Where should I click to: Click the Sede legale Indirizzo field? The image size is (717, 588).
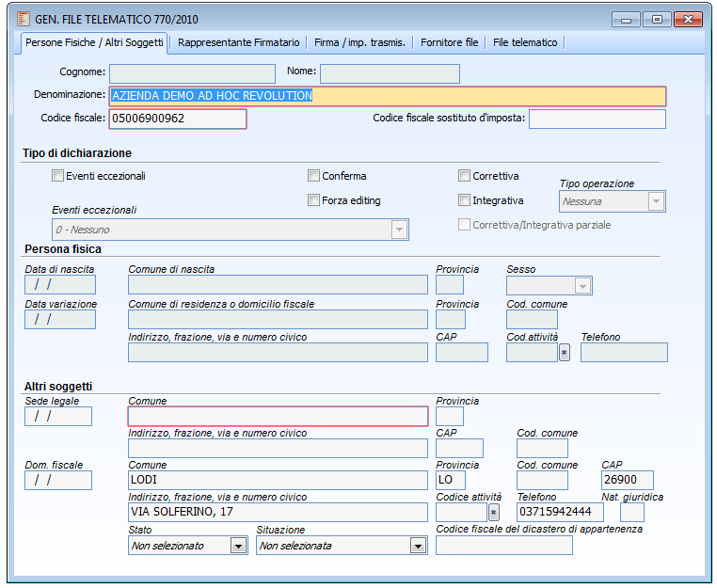point(278,449)
